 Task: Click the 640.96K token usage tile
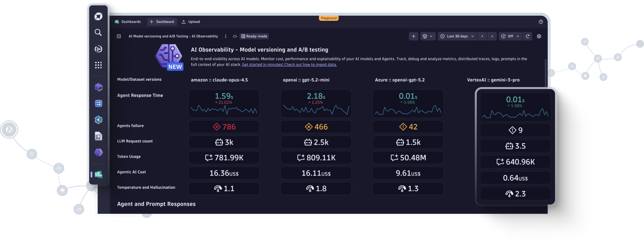[x=515, y=162]
